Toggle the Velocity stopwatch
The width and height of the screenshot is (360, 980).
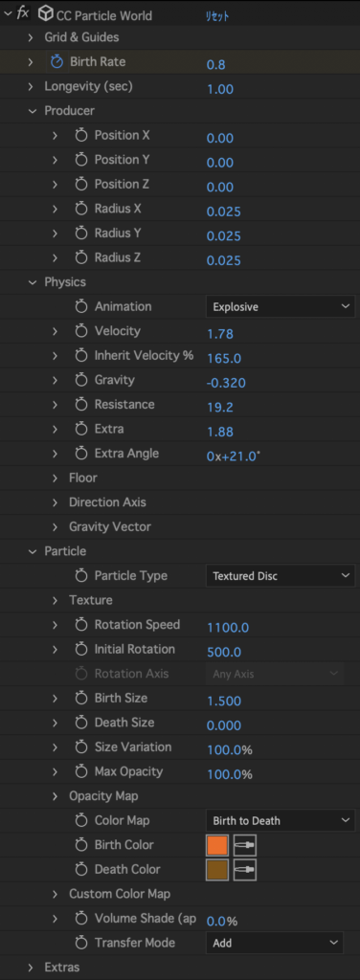81,331
